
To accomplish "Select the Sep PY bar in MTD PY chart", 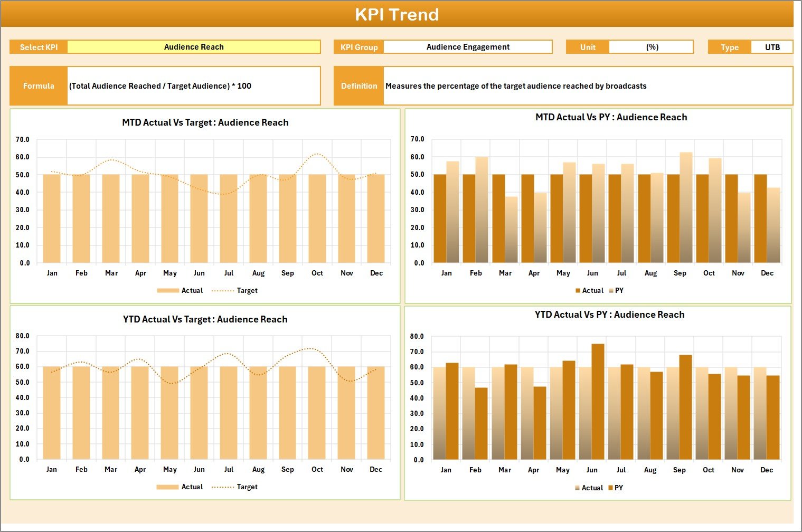I will 686,207.
